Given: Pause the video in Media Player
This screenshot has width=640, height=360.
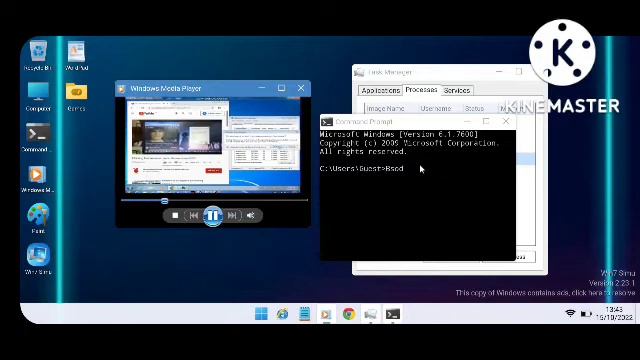Looking at the screenshot, I should click(x=213, y=216).
